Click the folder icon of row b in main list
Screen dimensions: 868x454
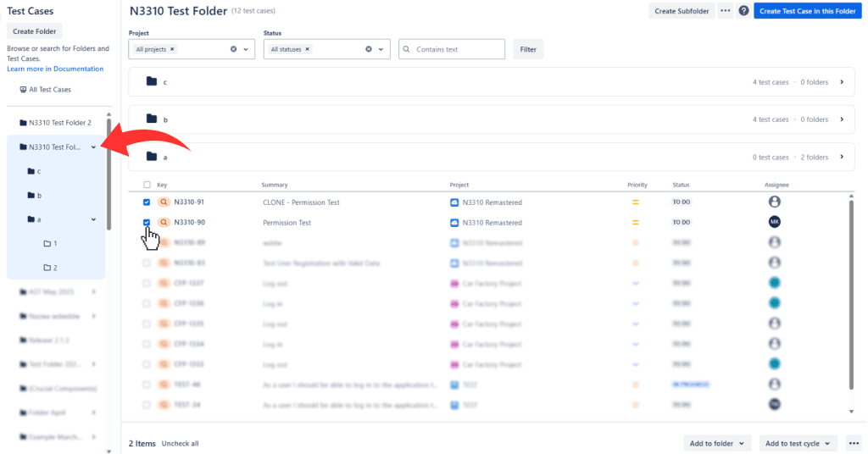pos(152,119)
